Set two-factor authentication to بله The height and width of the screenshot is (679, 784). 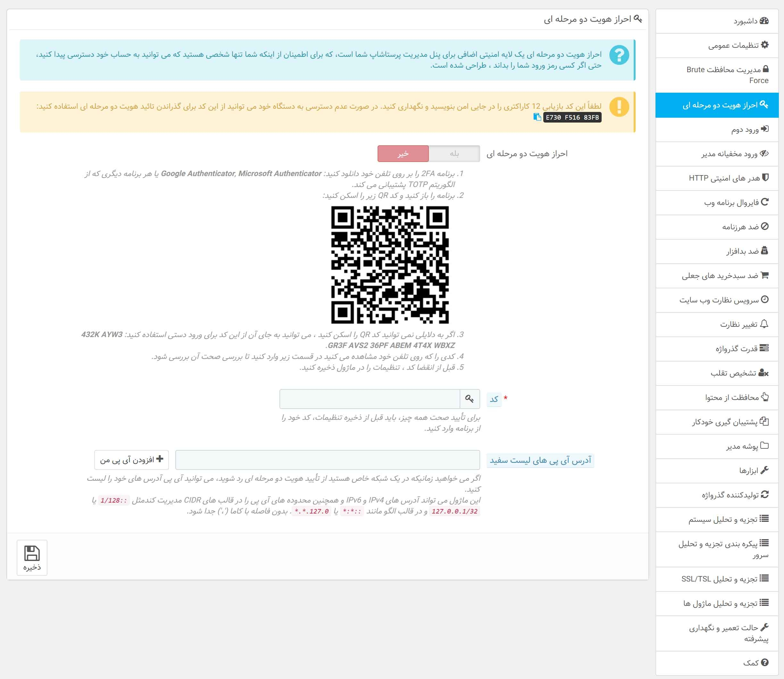point(454,153)
